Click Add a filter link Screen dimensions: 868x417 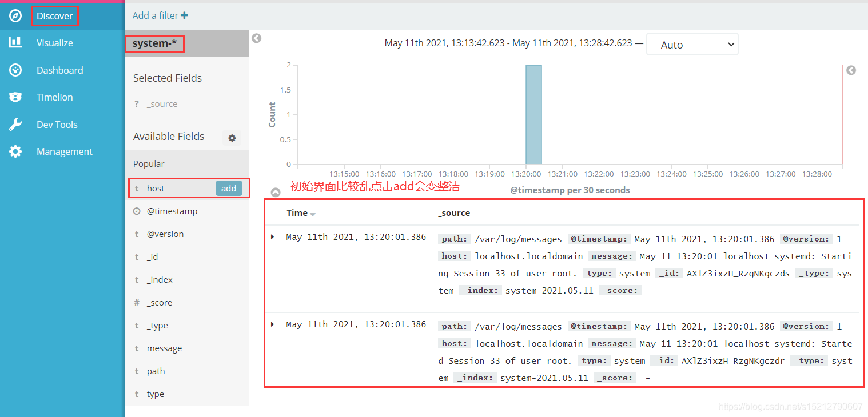(x=156, y=15)
